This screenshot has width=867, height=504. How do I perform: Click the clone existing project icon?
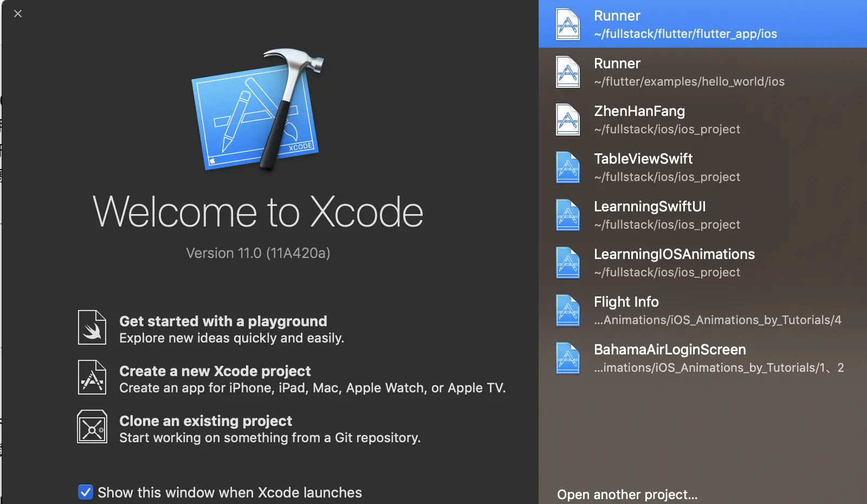coord(92,427)
